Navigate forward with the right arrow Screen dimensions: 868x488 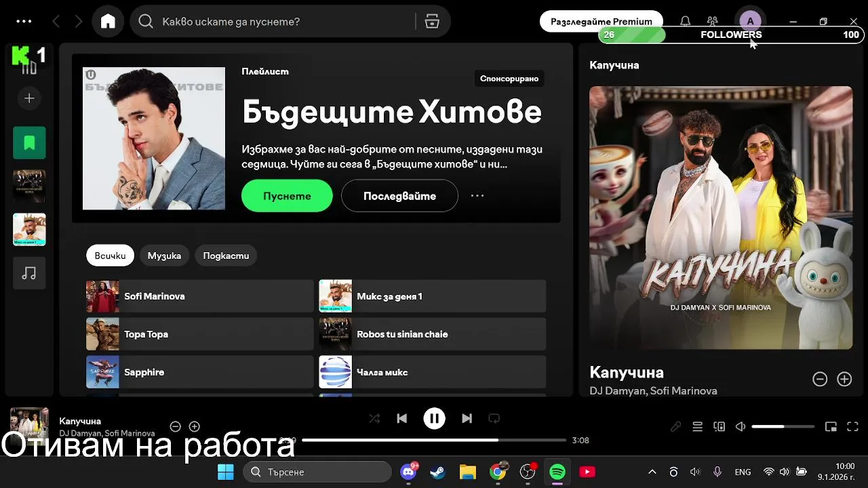79,22
